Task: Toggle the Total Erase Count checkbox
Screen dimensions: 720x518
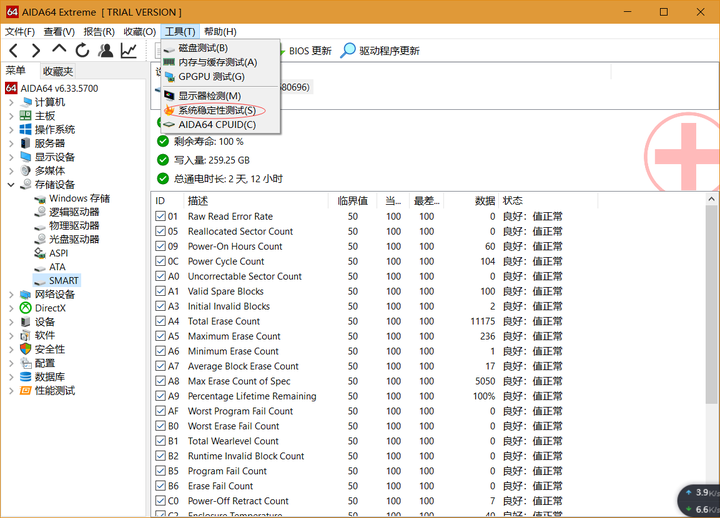Action: click(161, 321)
